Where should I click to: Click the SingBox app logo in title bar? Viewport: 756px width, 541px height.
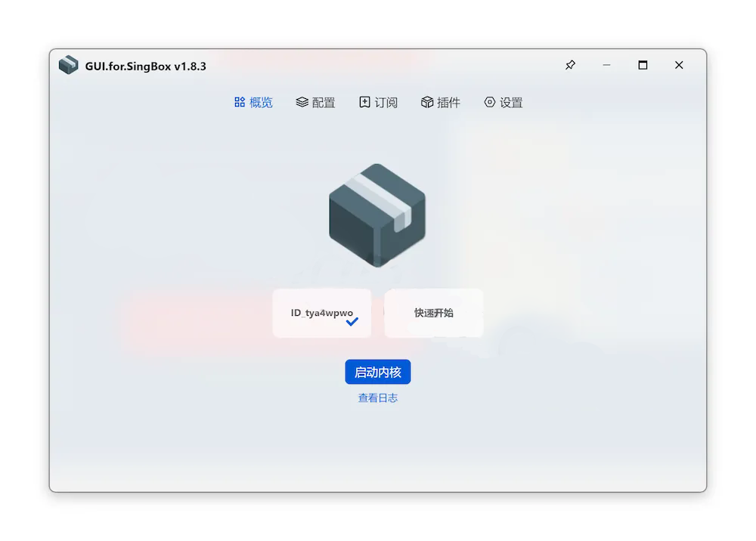(x=69, y=65)
